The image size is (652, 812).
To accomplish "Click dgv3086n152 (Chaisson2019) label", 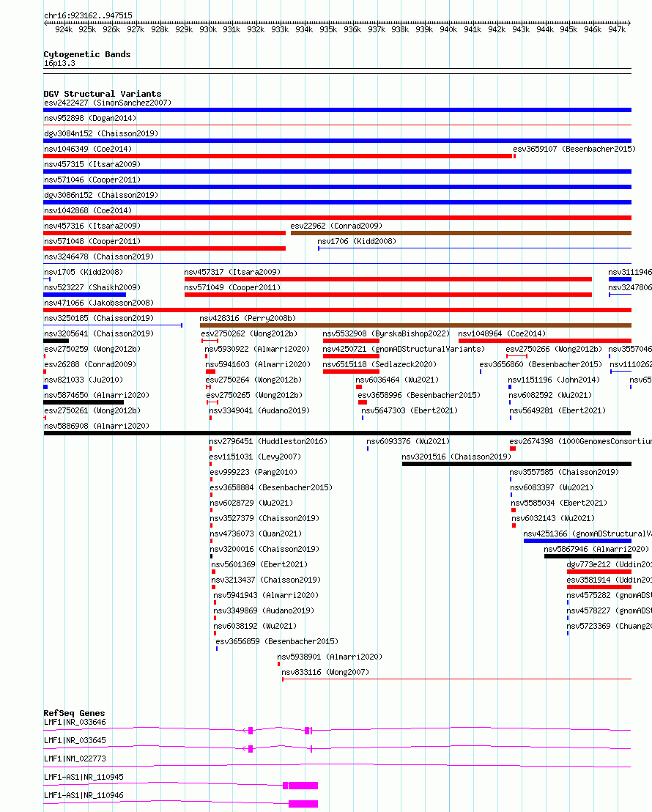I will [101, 195].
